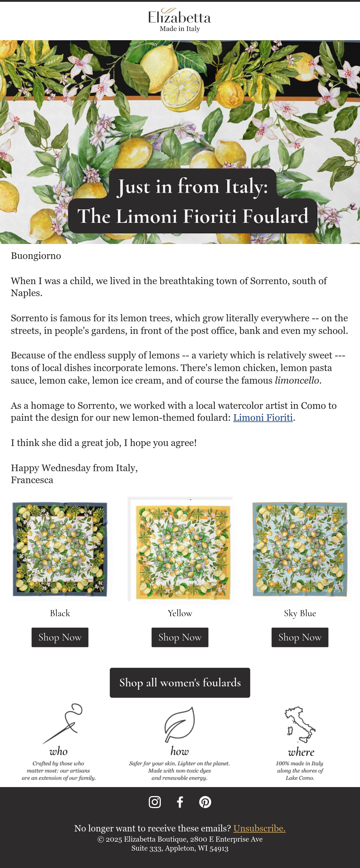
Task: Open the Pinterest icon in footer
Action: 205,802
